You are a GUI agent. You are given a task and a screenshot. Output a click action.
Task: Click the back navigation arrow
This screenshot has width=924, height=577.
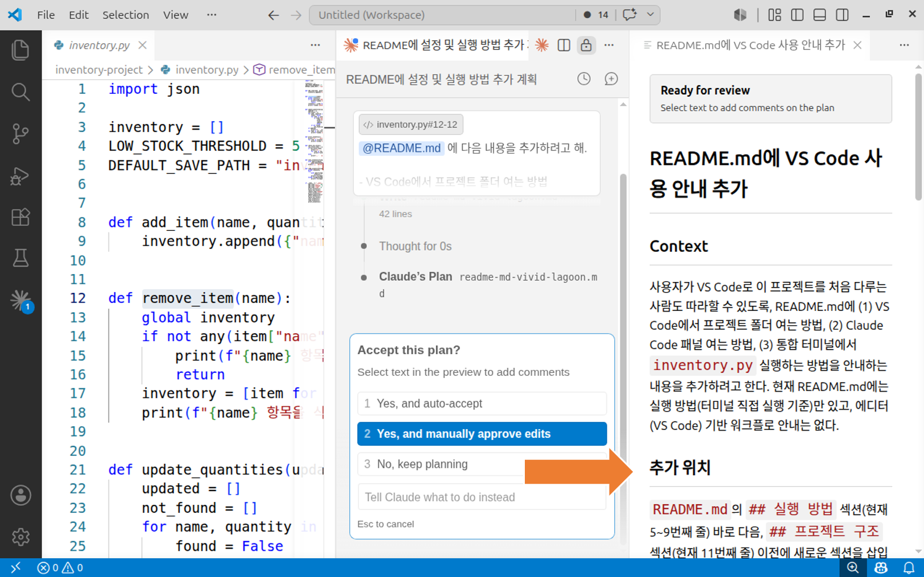pos(274,15)
